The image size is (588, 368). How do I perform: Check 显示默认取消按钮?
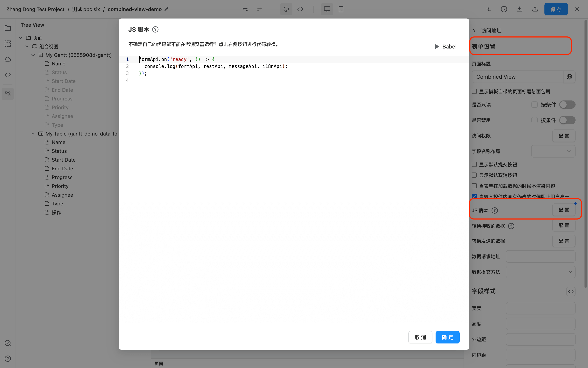coord(474,175)
